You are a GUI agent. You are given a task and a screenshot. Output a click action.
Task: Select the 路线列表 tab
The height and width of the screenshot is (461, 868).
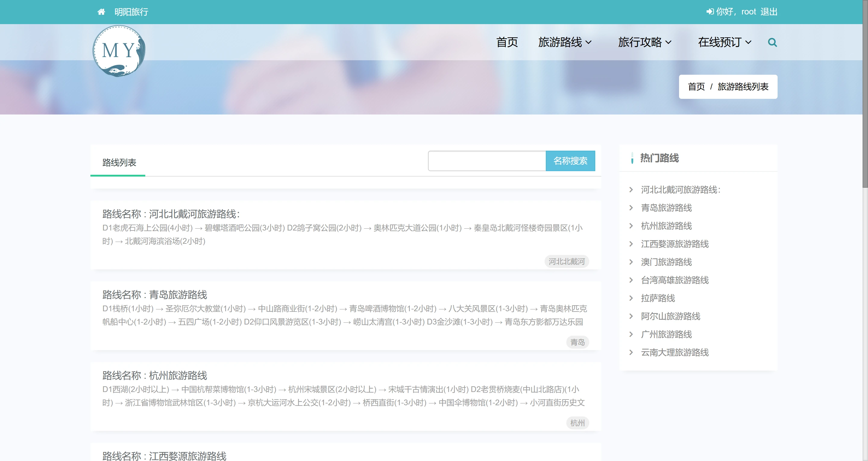coord(119,163)
